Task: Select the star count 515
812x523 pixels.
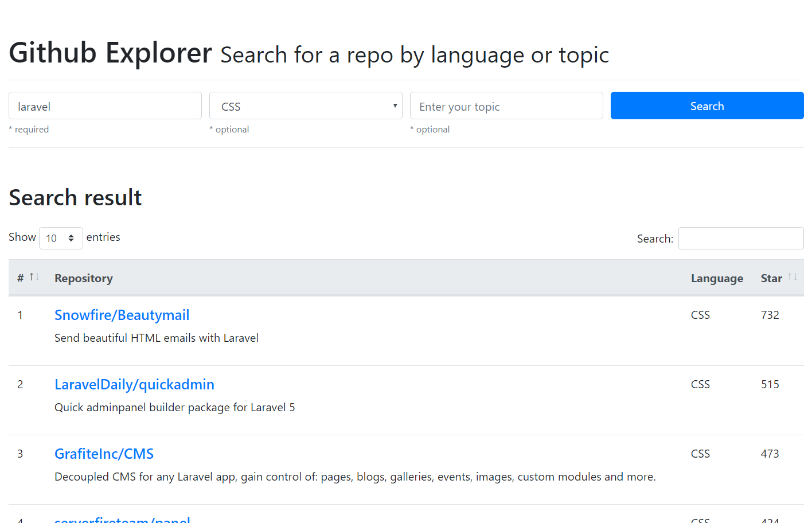Action: point(770,384)
